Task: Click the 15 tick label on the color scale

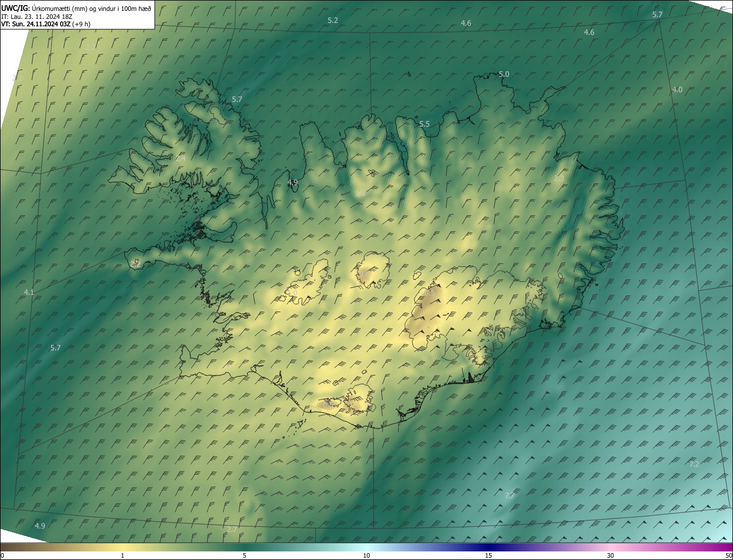Action: click(488, 556)
